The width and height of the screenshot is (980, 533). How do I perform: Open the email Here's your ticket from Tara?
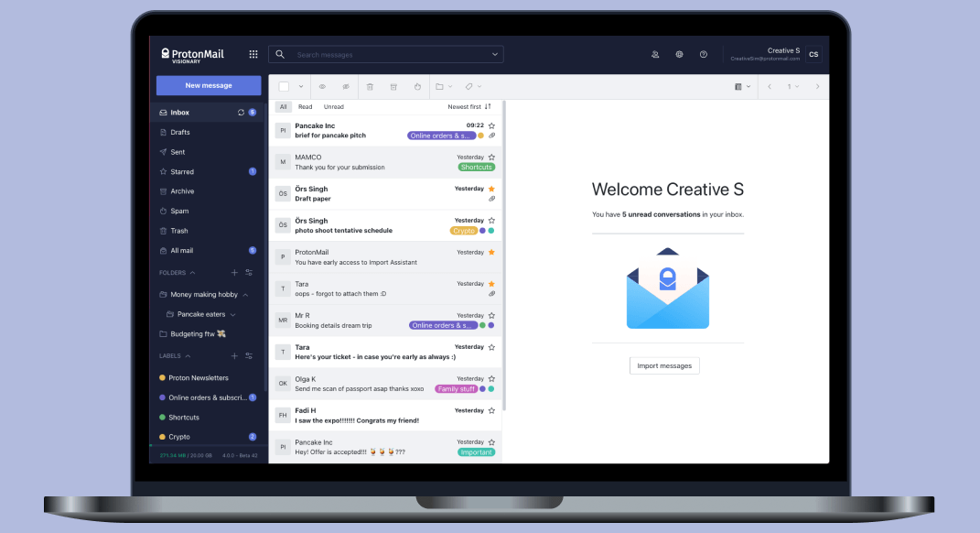coord(385,353)
